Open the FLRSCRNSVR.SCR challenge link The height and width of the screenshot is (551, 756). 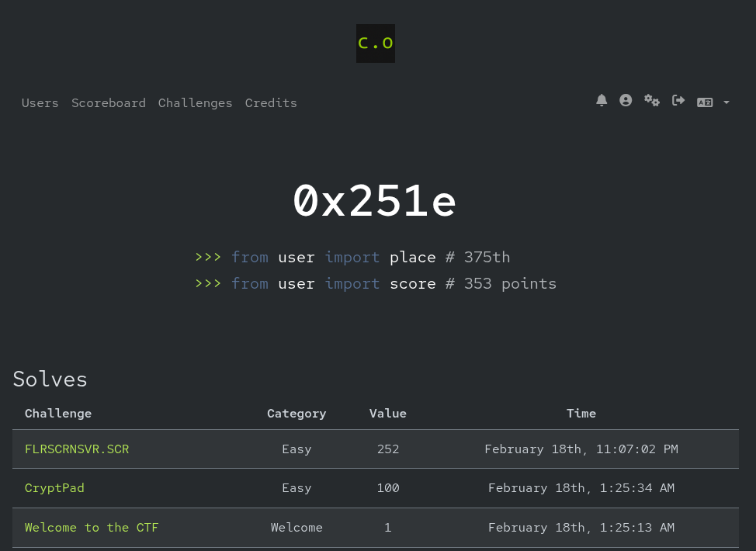(77, 449)
